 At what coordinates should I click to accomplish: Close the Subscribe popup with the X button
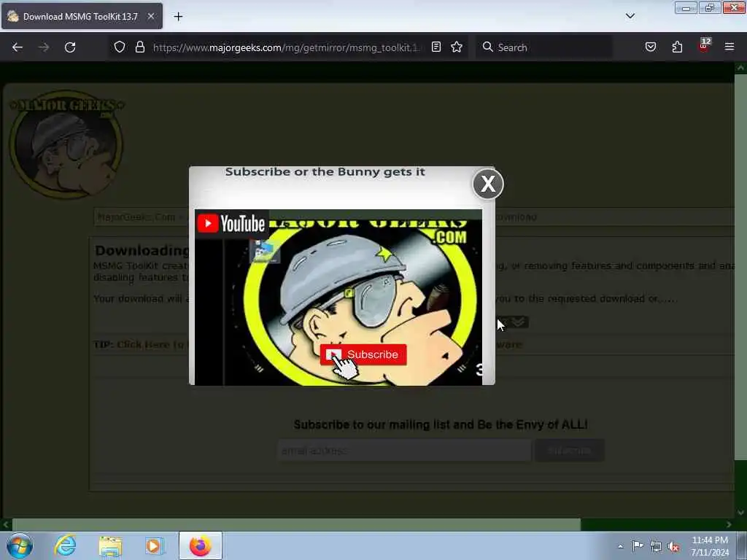tap(488, 184)
